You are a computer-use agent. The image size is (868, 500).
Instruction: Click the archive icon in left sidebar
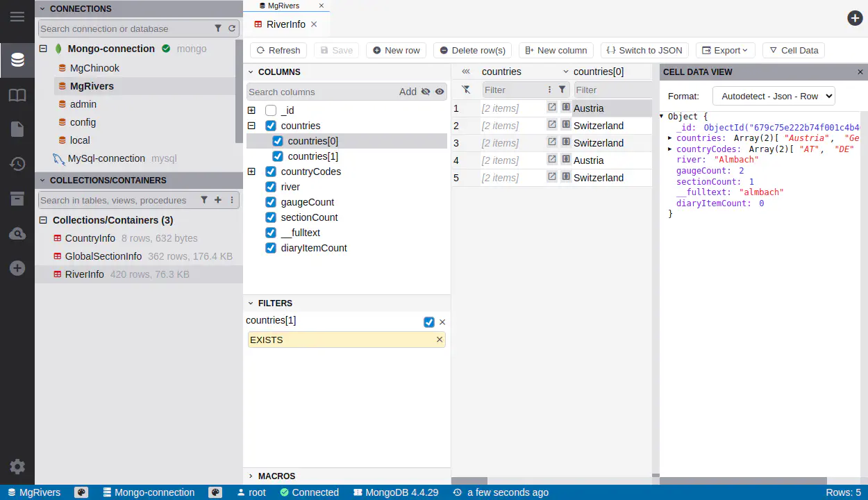click(x=17, y=199)
